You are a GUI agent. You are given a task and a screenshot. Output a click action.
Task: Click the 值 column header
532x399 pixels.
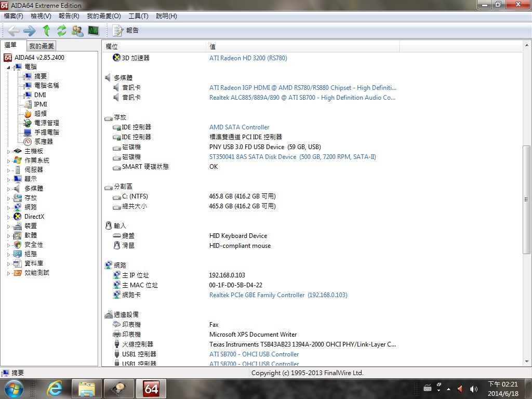pos(303,47)
